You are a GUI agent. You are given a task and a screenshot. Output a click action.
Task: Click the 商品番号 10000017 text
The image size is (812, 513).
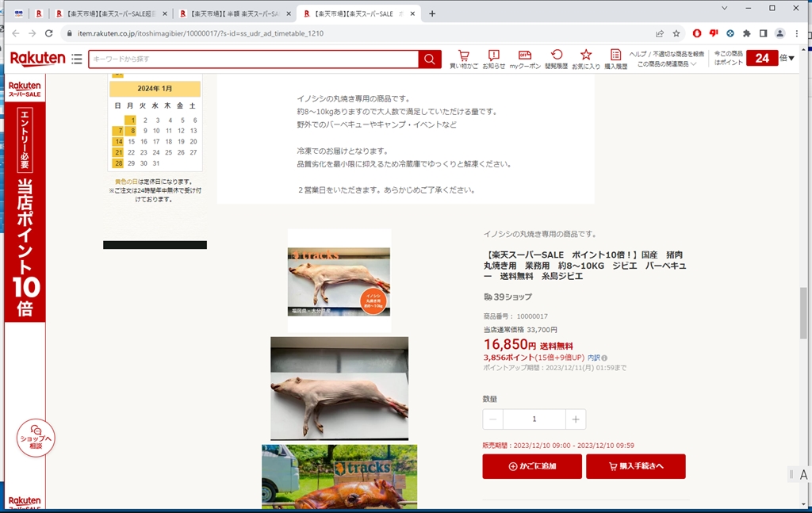tap(515, 316)
